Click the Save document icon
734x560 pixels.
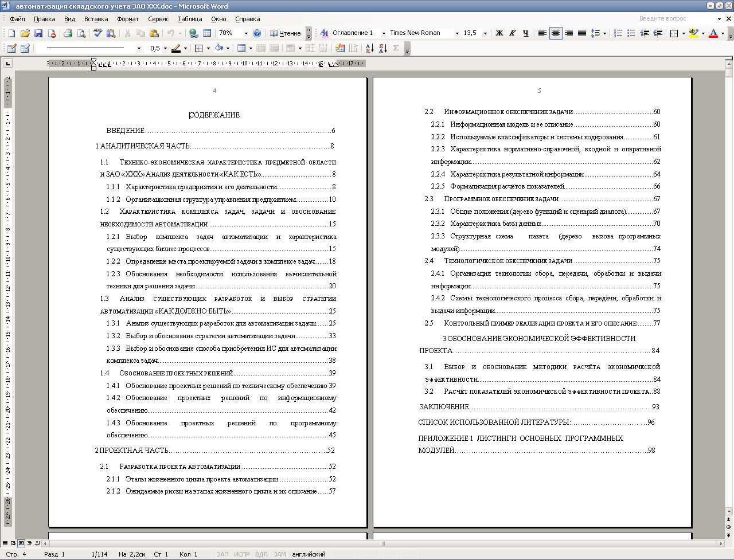click(38, 33)
